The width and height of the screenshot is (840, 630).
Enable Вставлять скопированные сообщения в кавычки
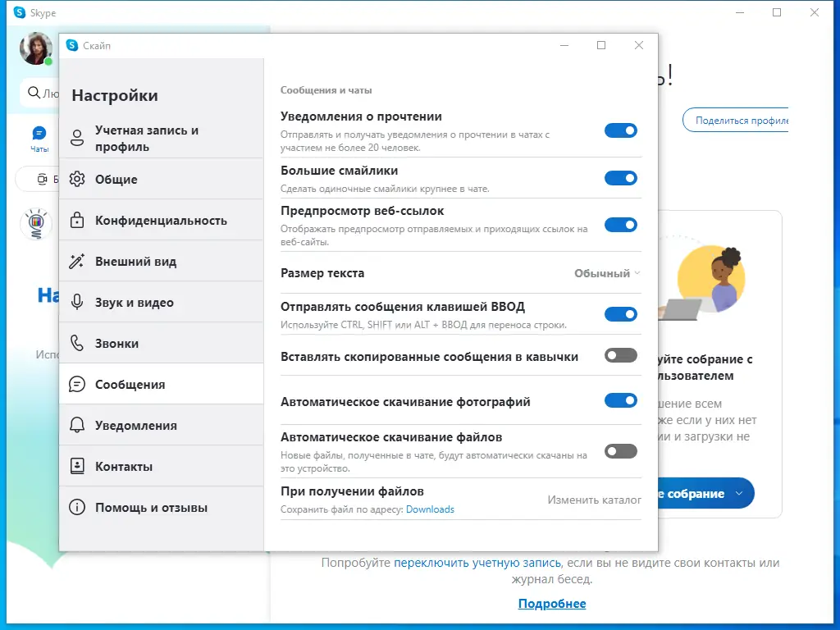coord(621,356)
